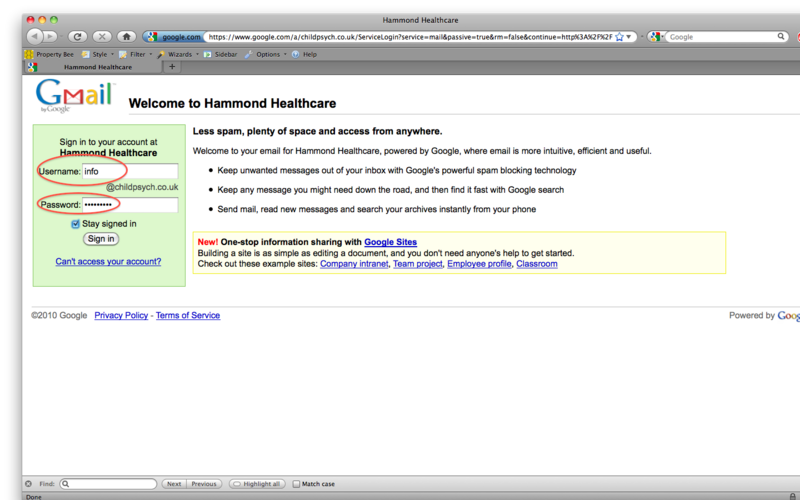This screenshot has width=800, height=500.
Task: Open Property Bee Help
Action: (x=304, y=54)
